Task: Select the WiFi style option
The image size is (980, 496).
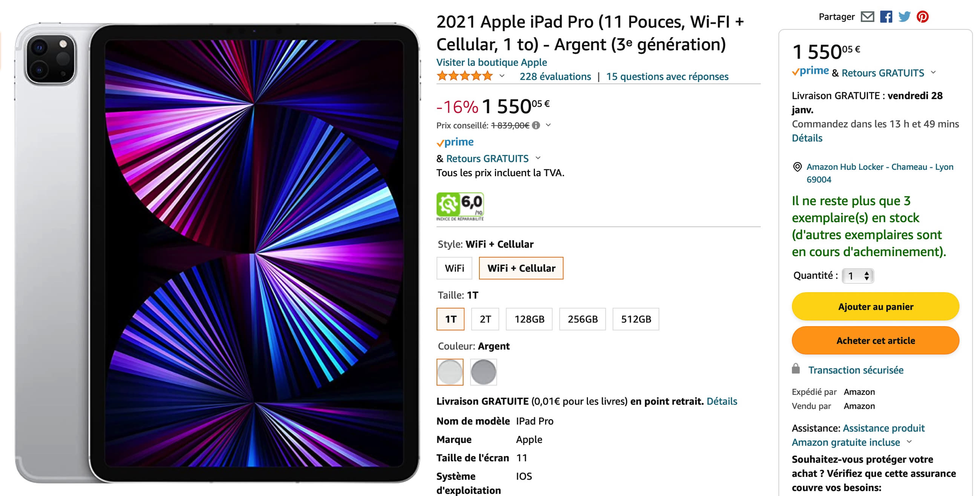Action: click(x=454, y=268)
